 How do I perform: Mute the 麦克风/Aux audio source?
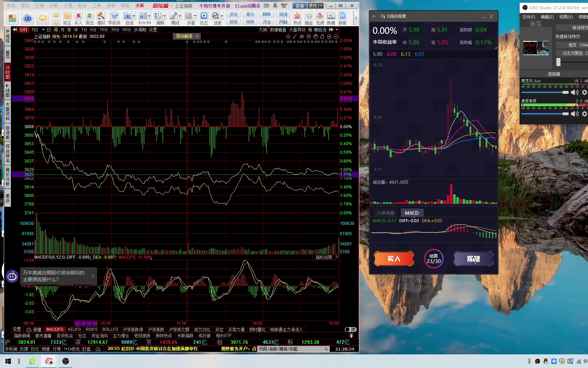tap(575, 92)
